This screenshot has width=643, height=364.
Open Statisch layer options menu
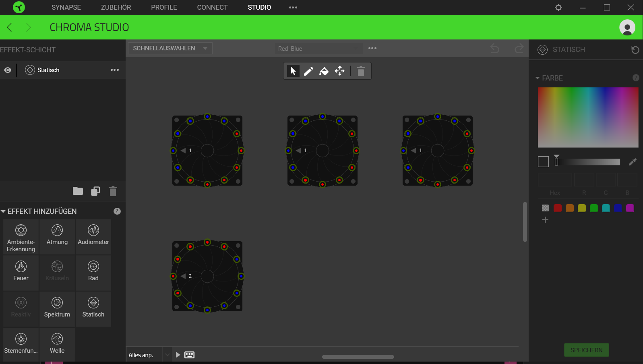(115, 70)
